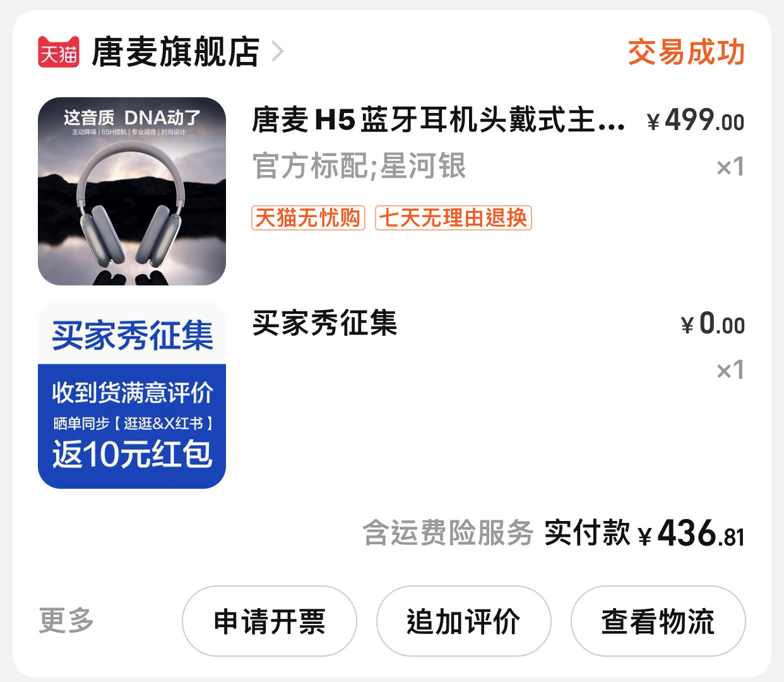Click the ¥0.00 price of 买家秀征集
This screenshot has width=784, height=682.
point(713,324)
